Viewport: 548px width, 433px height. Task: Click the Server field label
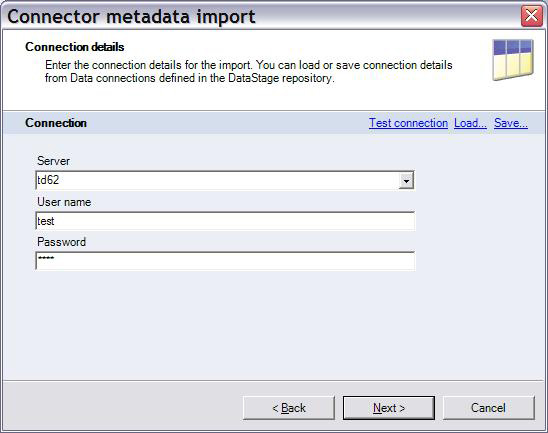(53, 161)
